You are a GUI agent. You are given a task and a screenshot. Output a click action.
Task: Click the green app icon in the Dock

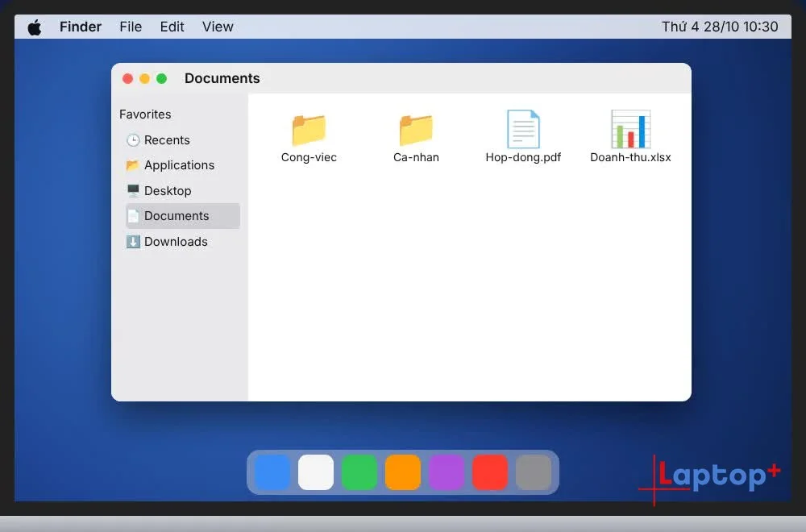[359, 472]
